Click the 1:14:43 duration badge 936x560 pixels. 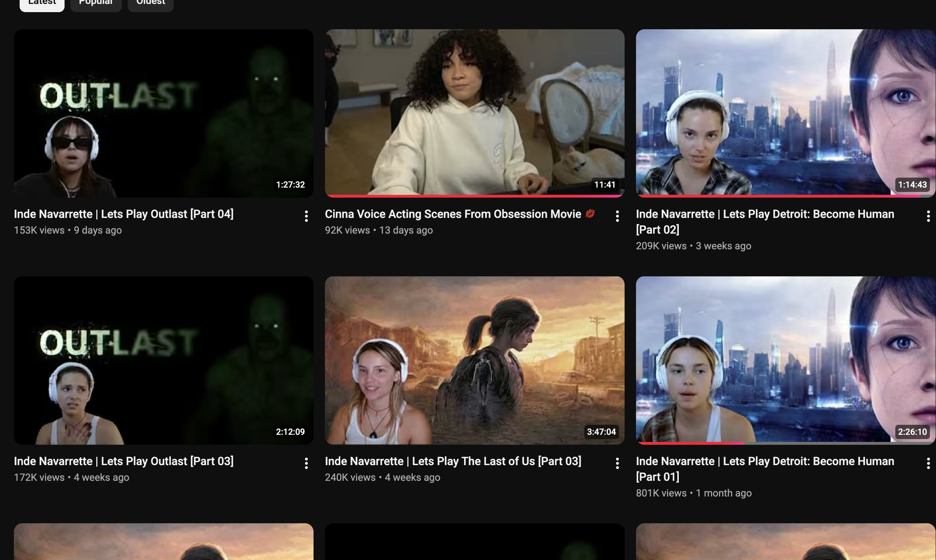pos(912,184)
